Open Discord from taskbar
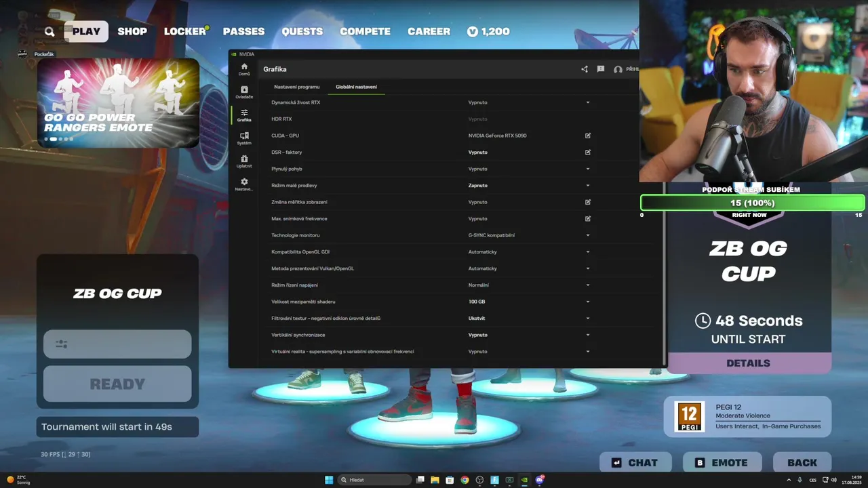868x488 pixels. (540, 480)
